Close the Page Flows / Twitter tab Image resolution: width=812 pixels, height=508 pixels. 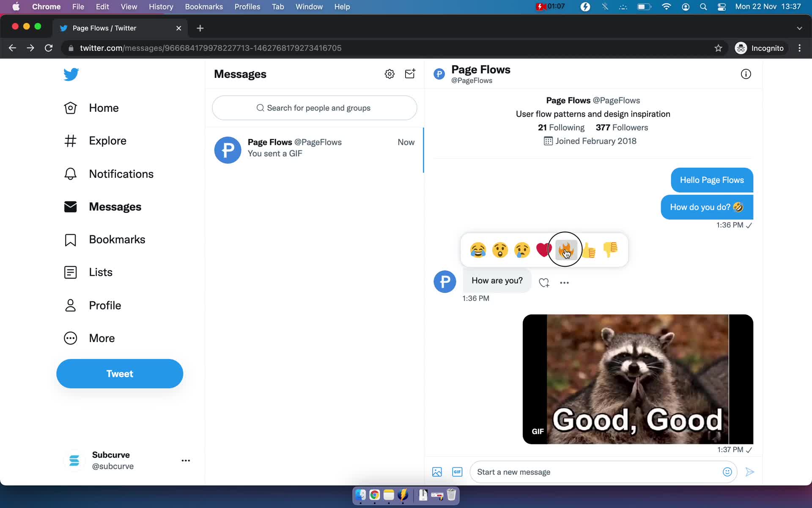coord(178,28)
